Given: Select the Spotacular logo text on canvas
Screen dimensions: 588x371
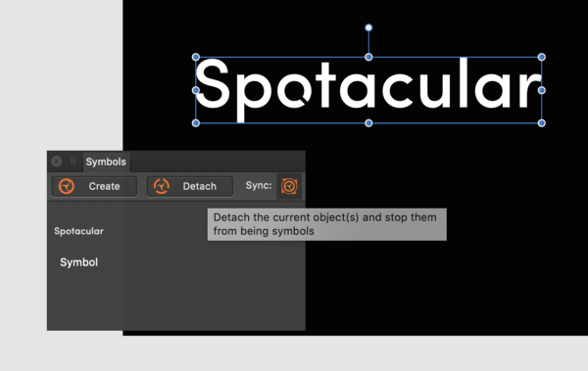Looking at the screenshot, I should [368, 90].
